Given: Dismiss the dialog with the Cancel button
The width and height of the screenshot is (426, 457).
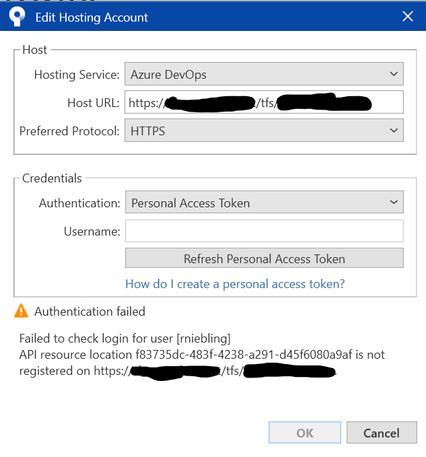Looking at the screenshot, I should pyautogui.click(x=382, y=433).
